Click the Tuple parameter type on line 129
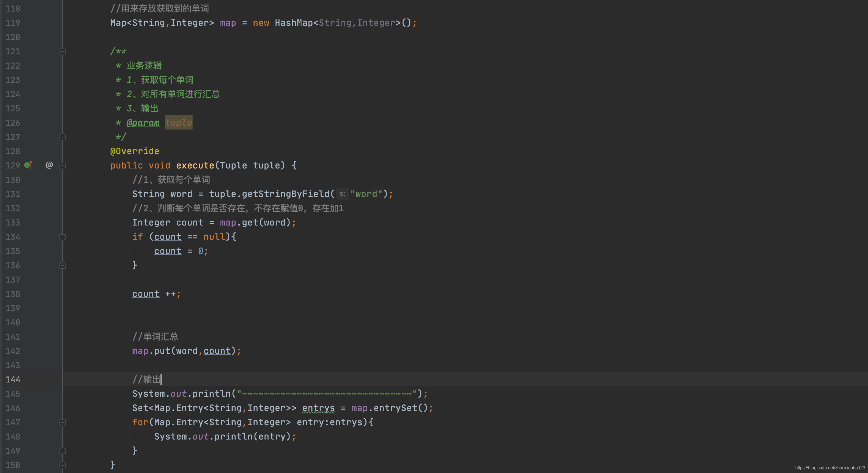The image size is (868, 473). coord(233,165)
